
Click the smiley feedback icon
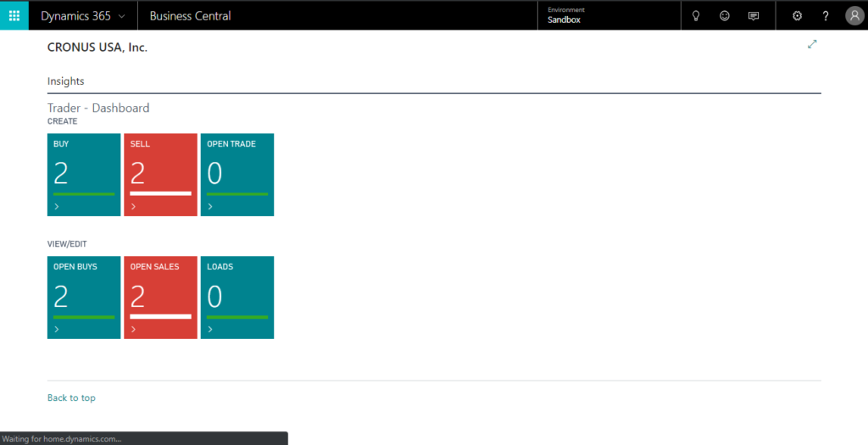click(724, 16)
